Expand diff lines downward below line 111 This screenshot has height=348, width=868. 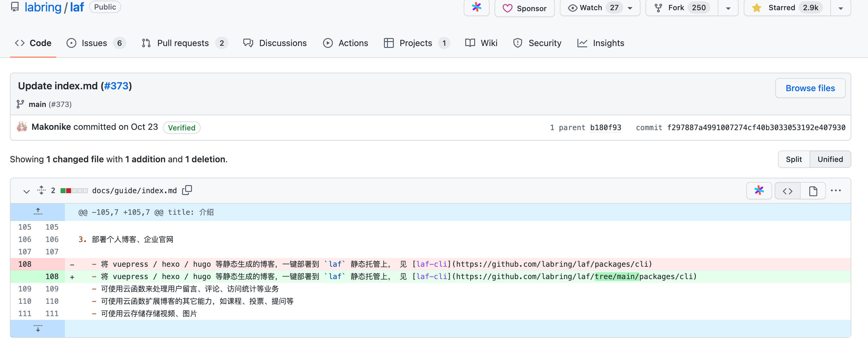(38, 329)
